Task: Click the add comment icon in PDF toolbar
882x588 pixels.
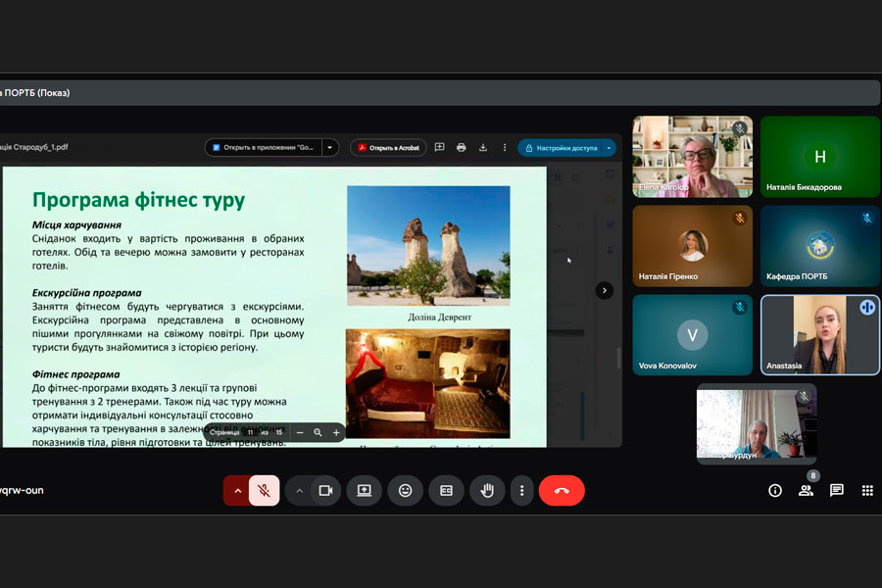Action: (439, 148)
